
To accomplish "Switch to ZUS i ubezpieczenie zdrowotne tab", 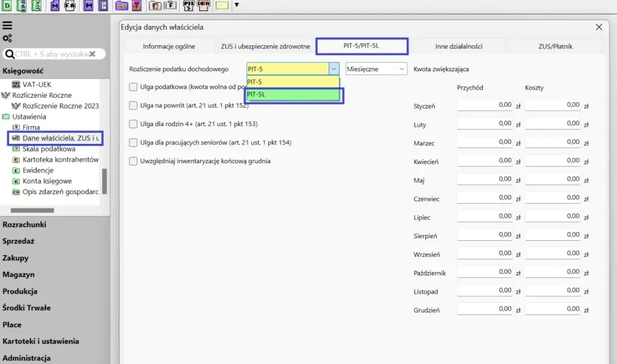I will tap(265, 46).
